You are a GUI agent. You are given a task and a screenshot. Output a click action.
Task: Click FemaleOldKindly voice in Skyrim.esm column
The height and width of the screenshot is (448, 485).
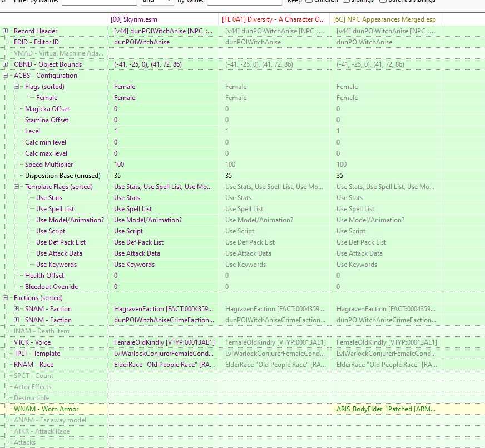163,342
